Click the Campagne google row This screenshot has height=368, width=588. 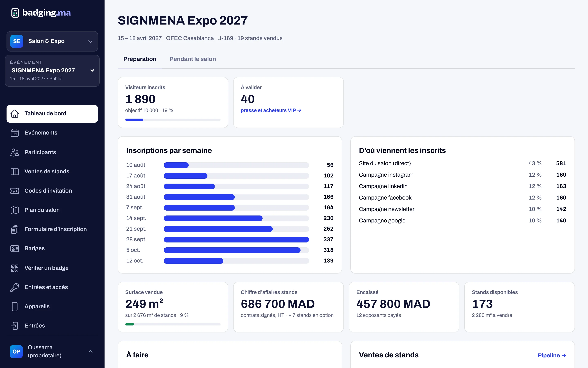(462, 221)
